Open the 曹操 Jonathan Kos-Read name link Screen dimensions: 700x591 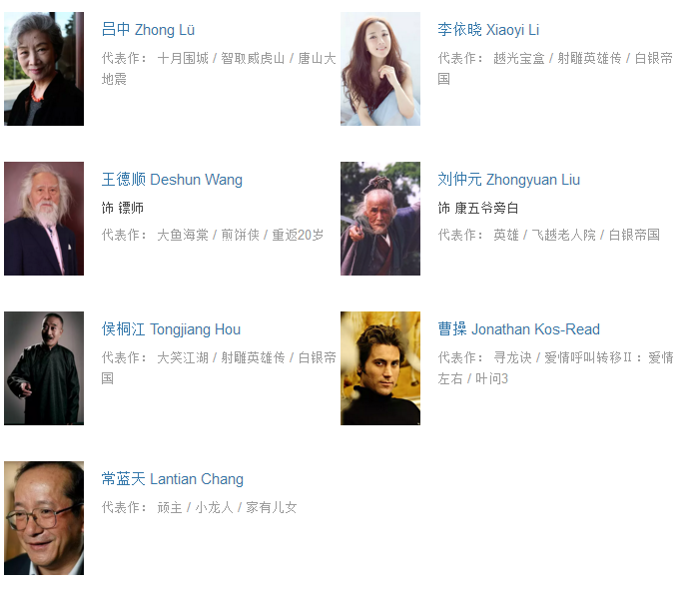[x=518, y=329]
